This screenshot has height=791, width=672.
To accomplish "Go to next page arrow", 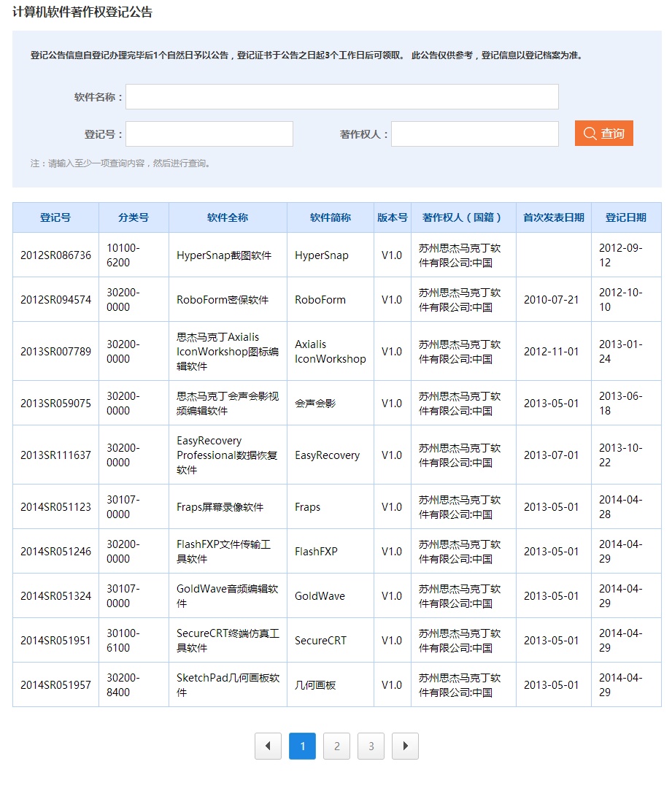I will click(405, 746).
